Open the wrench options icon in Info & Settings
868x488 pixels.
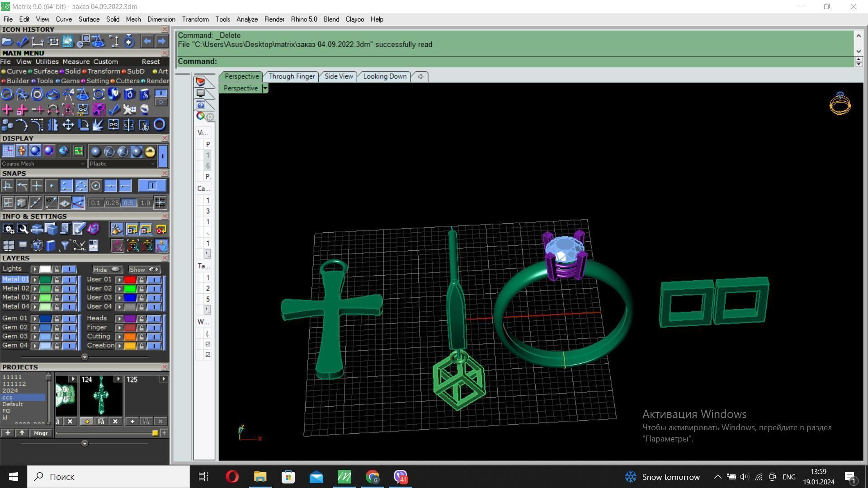[23, 229]
